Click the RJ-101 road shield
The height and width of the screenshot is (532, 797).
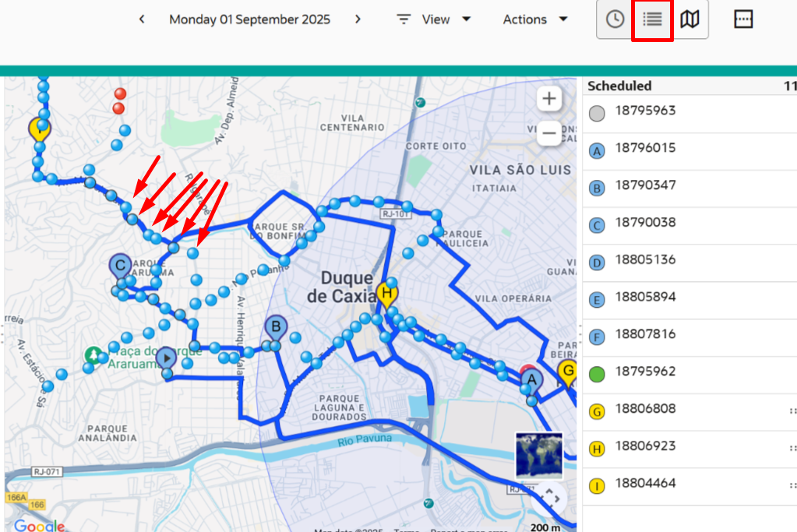click(396, 214)
